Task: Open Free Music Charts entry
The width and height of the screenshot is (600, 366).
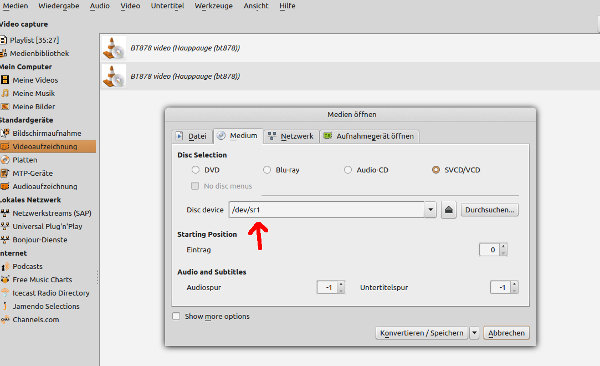Action: (36, 279)
